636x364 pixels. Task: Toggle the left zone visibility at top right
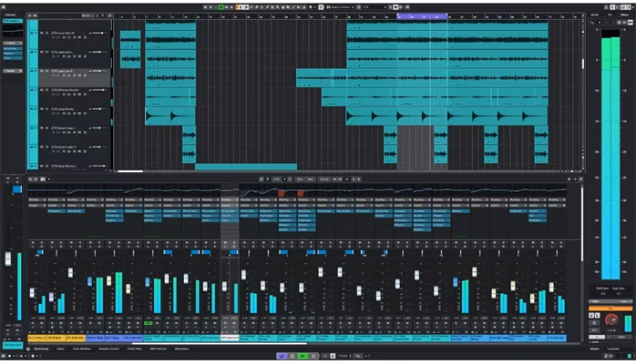coord(612,7)
